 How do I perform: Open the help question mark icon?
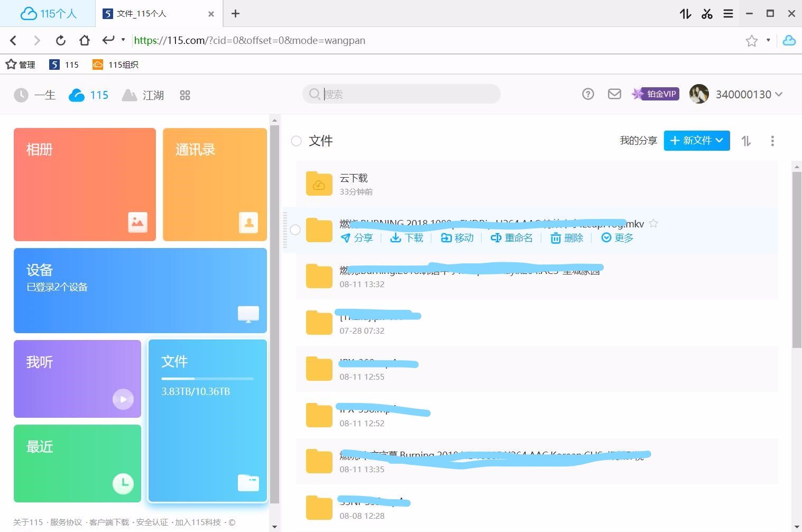click(x=588, y=94)
